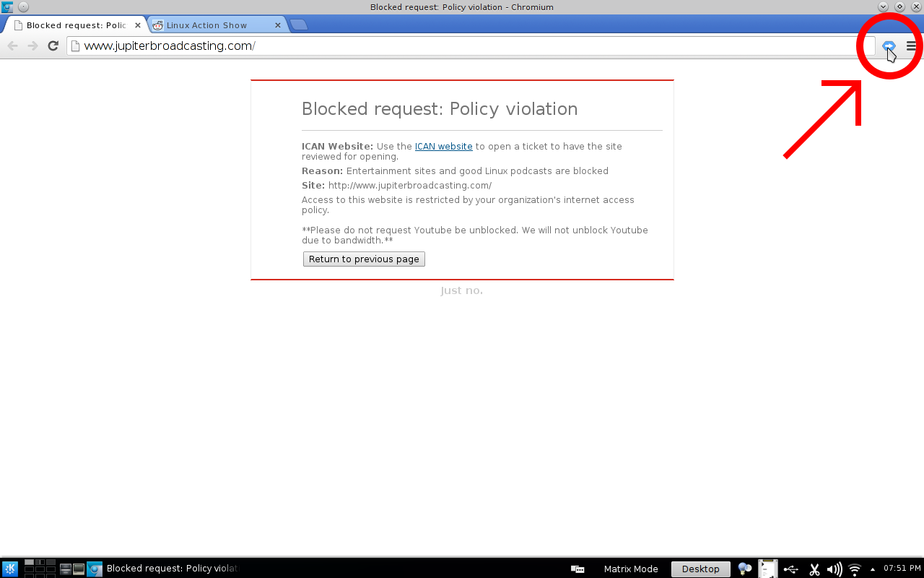Select the Blocked request tab
The height and width of the screenshot is (578, 924).
76,25
